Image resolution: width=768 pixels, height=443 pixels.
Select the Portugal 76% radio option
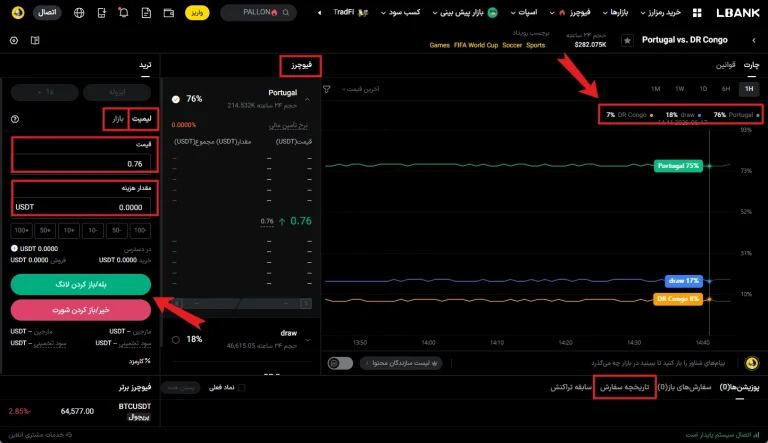point(176,99)
